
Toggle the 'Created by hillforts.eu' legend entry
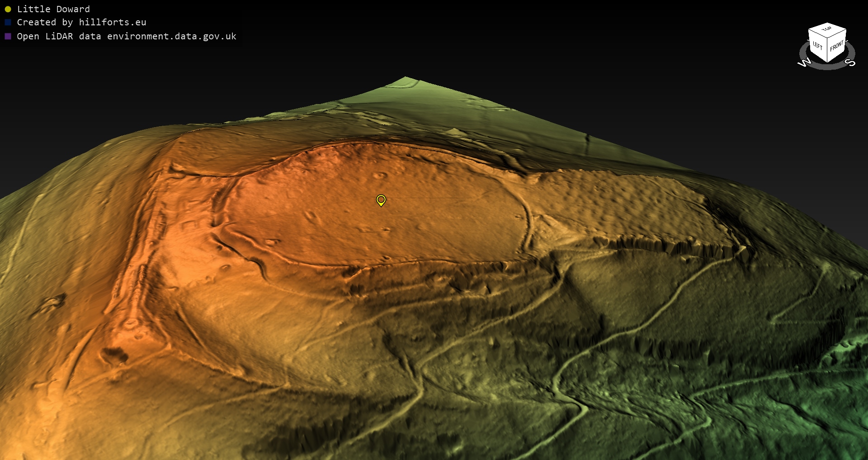(x=81, y=22)
